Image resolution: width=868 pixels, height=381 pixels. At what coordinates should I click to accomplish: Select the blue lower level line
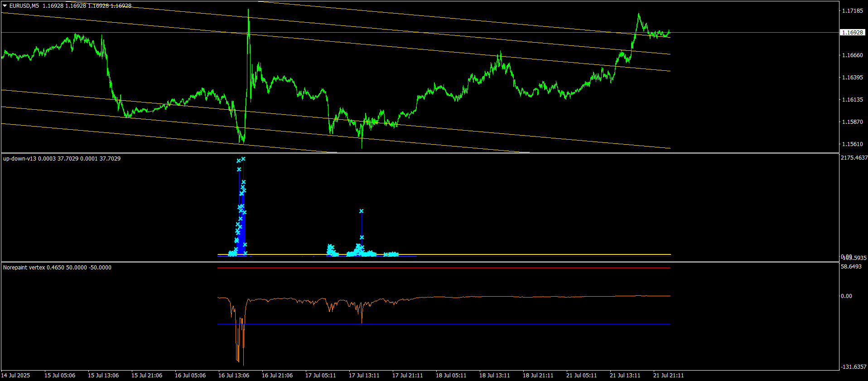(x=444, y=324)
